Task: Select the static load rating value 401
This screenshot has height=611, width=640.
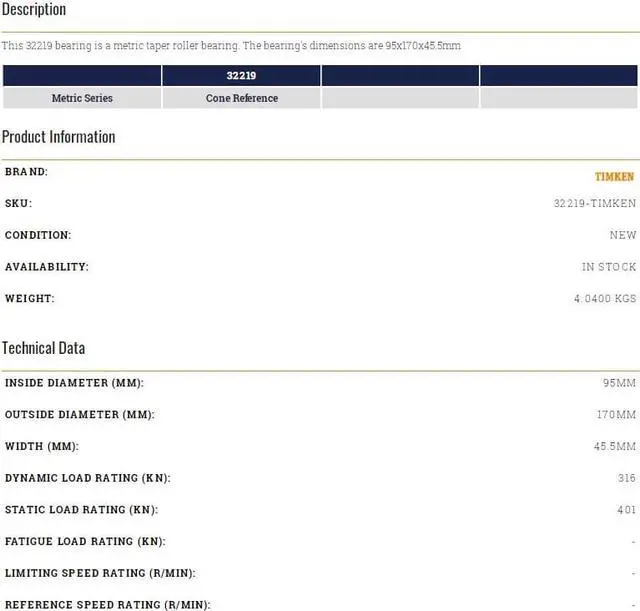Action: click(626, 510)
